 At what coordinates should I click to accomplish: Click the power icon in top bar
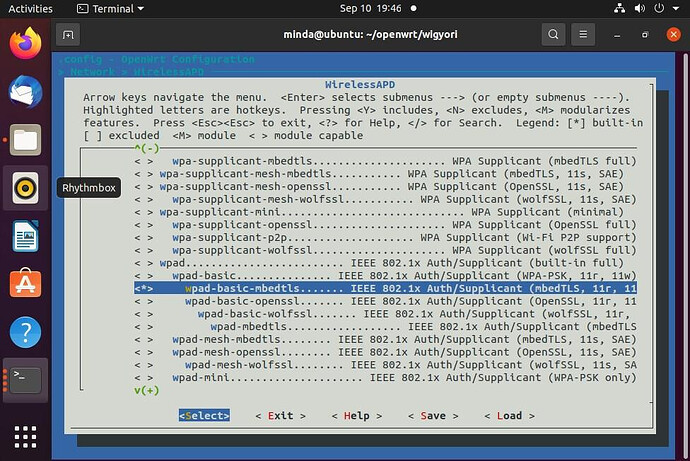click(659, 8)
